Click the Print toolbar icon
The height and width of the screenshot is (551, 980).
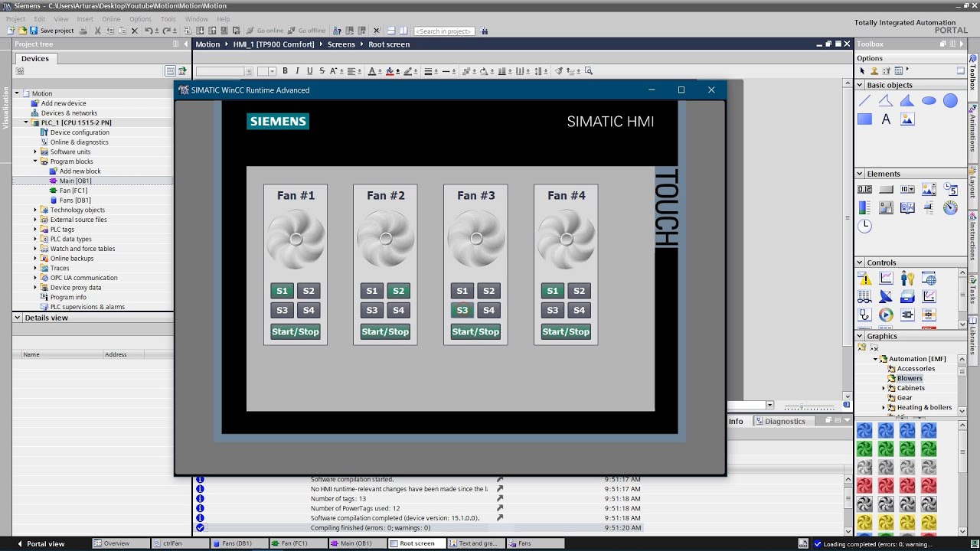pos(82,31)
